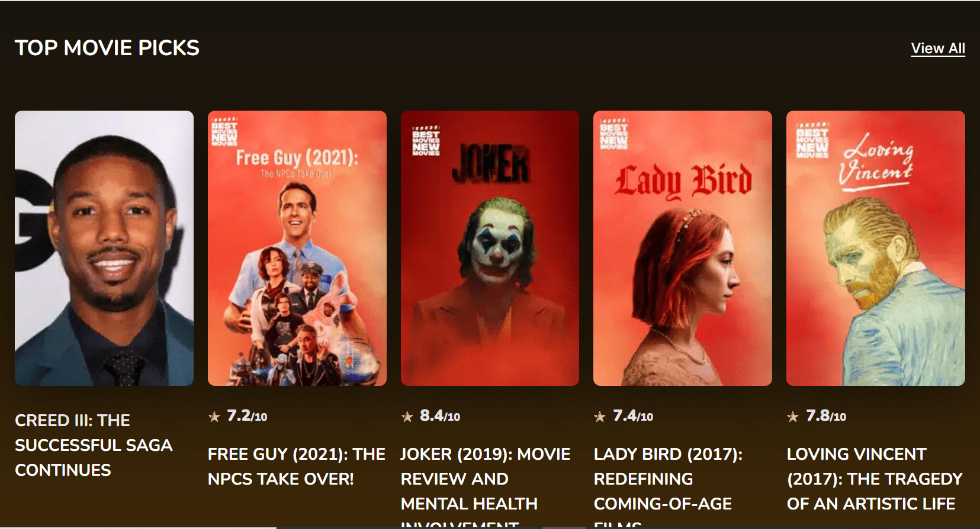Open the Creed III poster thumbnail
Viewport: 980px width, 529px height.
click(104, 248)
